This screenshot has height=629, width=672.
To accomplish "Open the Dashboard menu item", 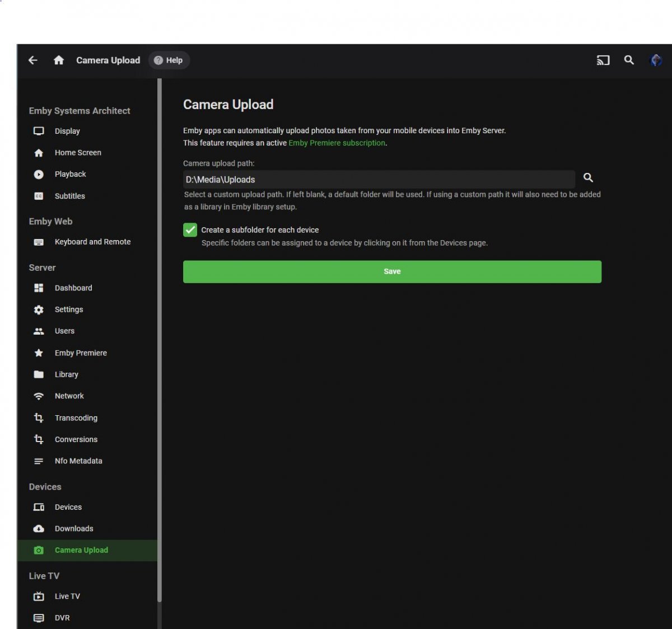I will (x=73, y=288).
